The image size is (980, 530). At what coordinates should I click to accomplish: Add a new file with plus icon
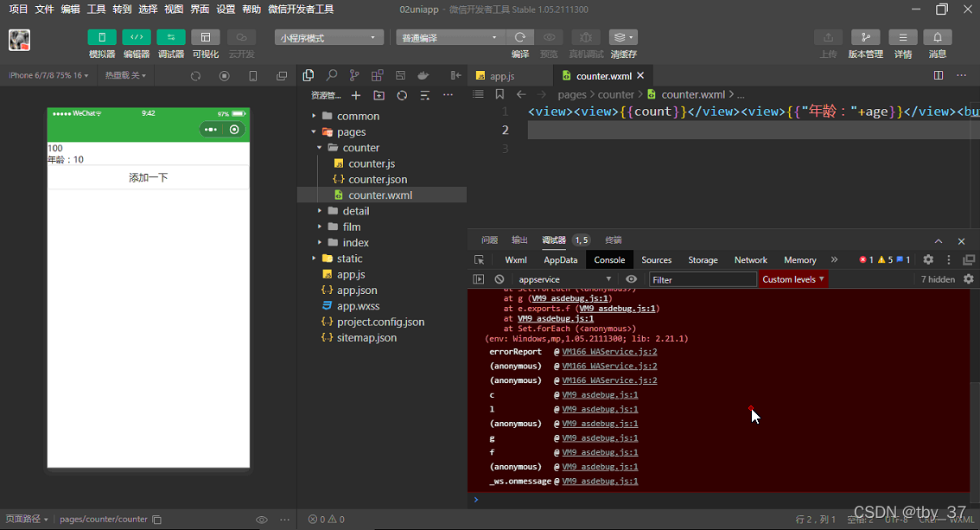pos(356,95)
